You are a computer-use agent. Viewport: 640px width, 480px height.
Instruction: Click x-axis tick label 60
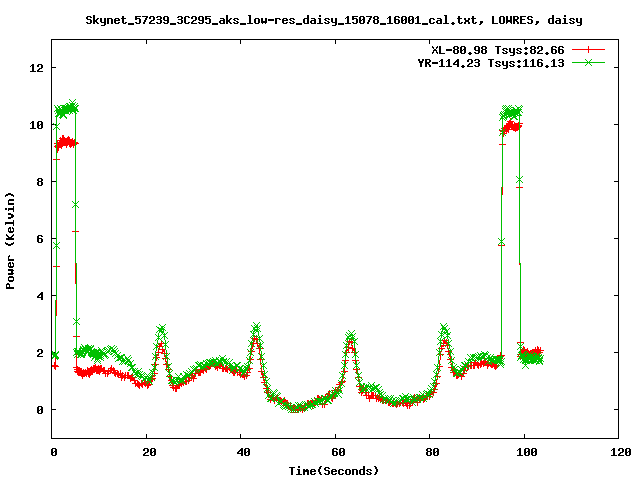tap(338, 452)
